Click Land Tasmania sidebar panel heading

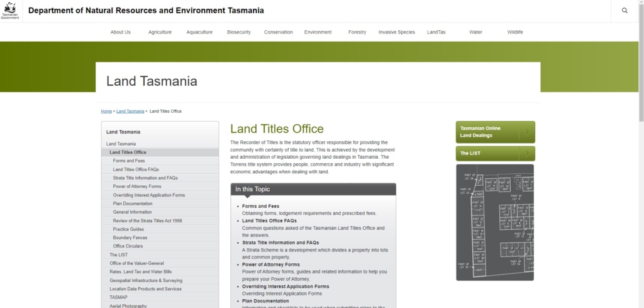coord(123,132)
